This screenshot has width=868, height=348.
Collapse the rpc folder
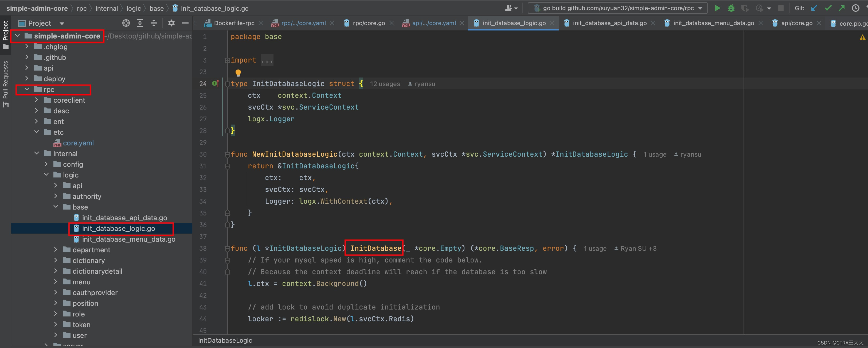coord(27,89)
